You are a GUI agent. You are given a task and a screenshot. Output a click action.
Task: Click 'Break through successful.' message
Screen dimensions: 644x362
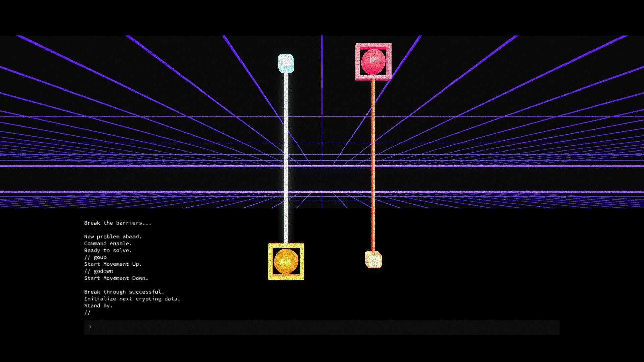point(124,292)
